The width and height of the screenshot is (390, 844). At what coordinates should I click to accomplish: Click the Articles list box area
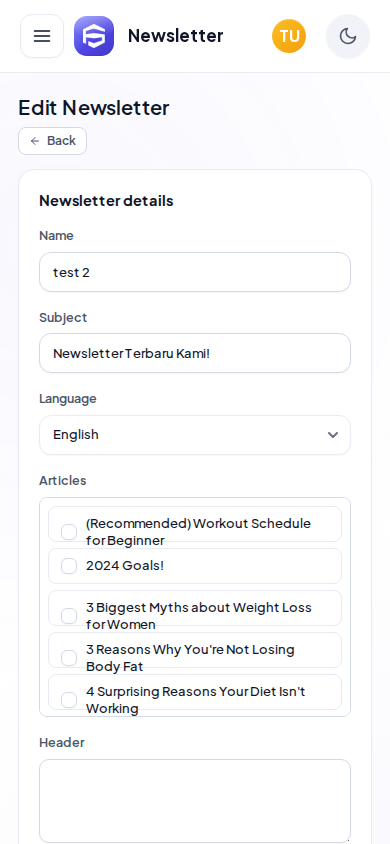[195, 607]
